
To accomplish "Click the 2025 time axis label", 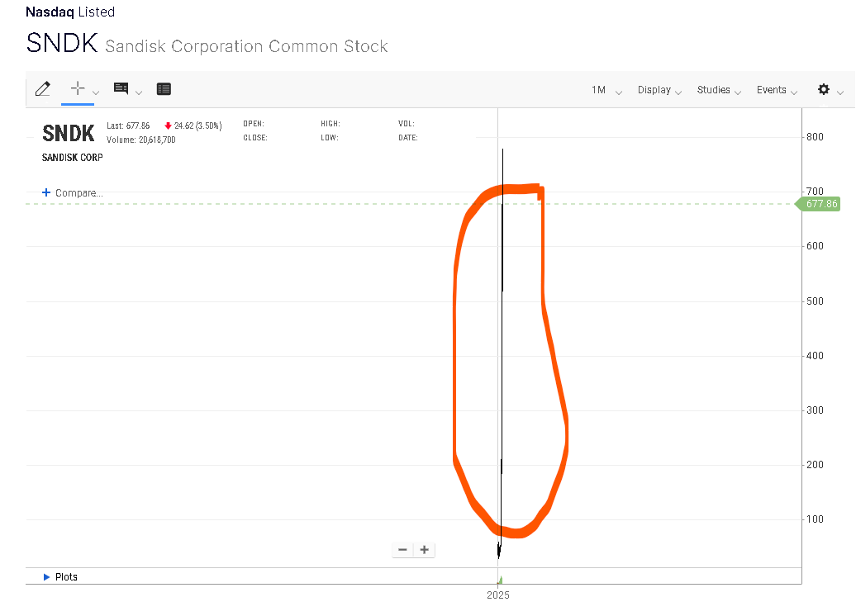I will coord(498,595).
